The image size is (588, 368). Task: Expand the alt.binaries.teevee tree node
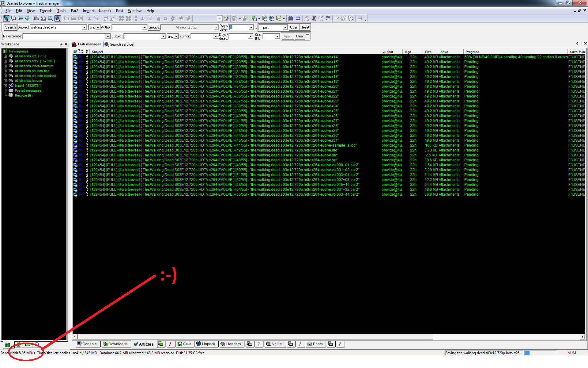tap(5, 81)
